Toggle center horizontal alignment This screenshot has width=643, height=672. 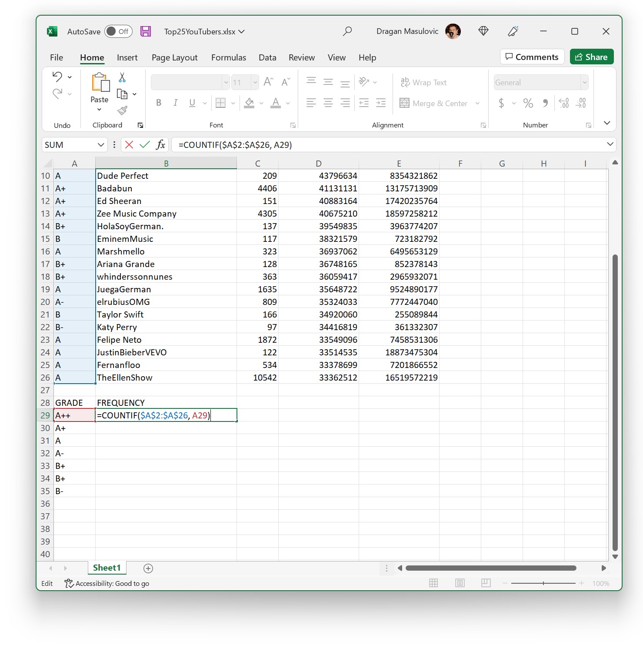click(328, 103)
